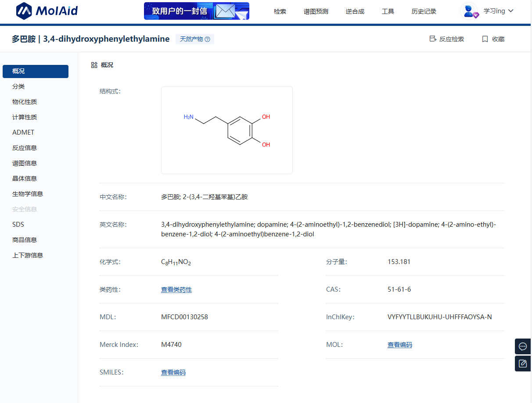Image resolution: width=532 pixels, height=403 pixels.
Task: Open the 工具 tools menu
Action: pos(388,11)
